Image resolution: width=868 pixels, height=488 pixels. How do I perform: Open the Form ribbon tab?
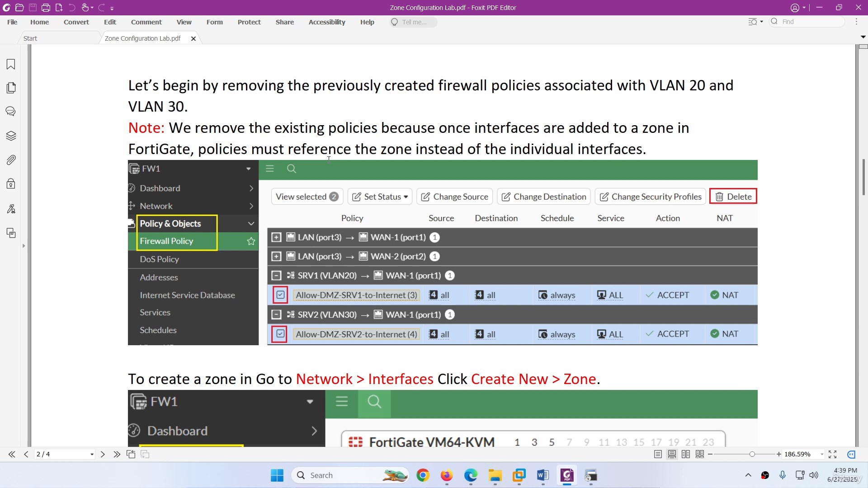[x=214, y=22]
